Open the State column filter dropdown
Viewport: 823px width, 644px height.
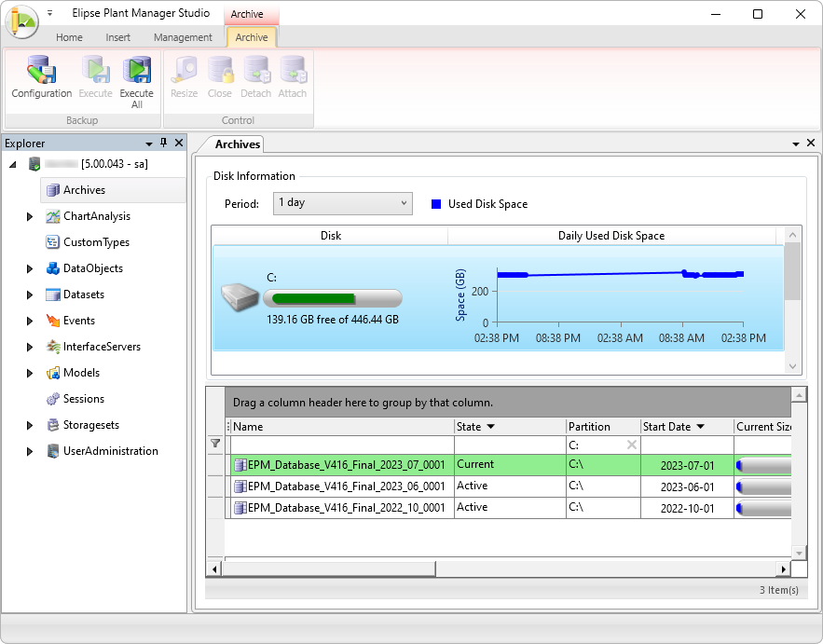point(491,427)
